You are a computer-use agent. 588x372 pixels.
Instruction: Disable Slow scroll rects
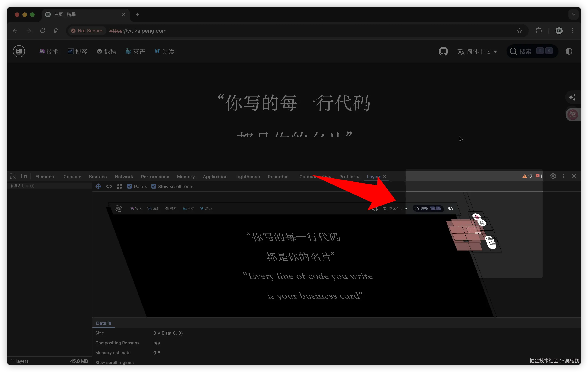pyautogui.click(x=154, y=186)
